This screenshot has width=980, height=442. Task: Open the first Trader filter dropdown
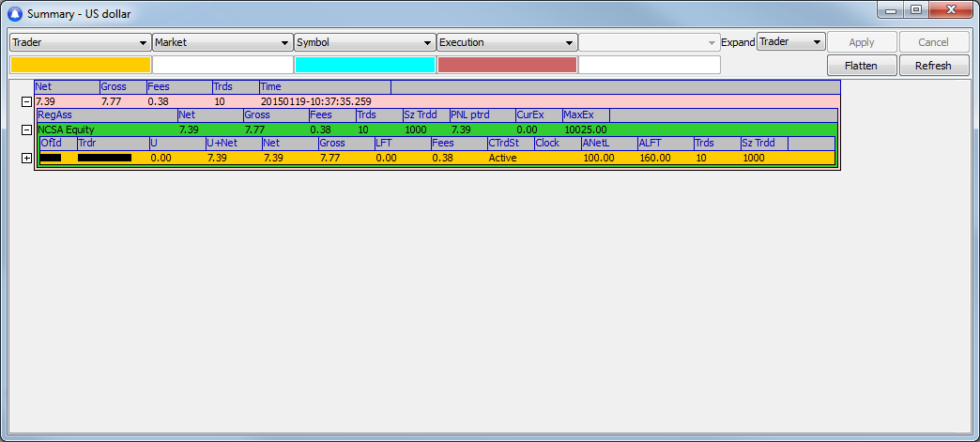coord(80,42)
